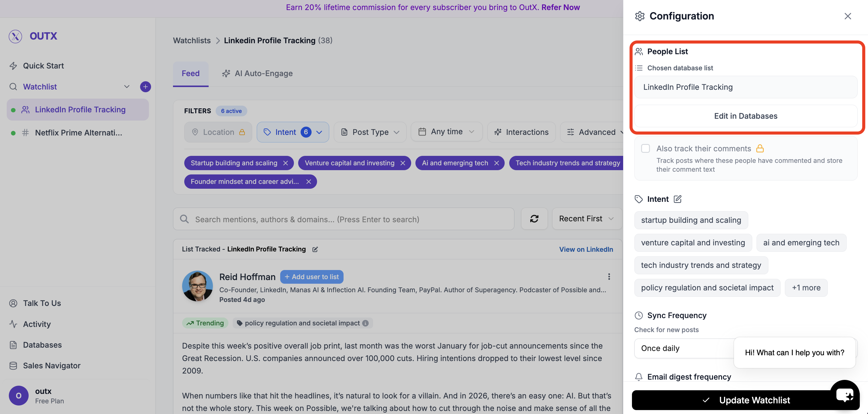Image resolution: width=868 pixels, height=414 pixels.
Task: Enable the "Also track their comments" checkbox
Action: [x=646, y=148]
